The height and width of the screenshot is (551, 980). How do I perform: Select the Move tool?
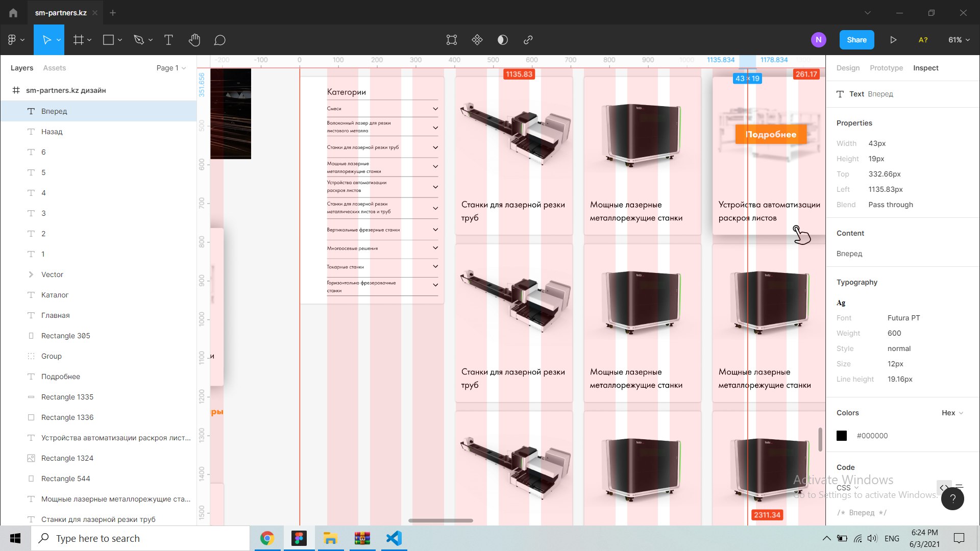pyautogui.click(x=46, y=40)
